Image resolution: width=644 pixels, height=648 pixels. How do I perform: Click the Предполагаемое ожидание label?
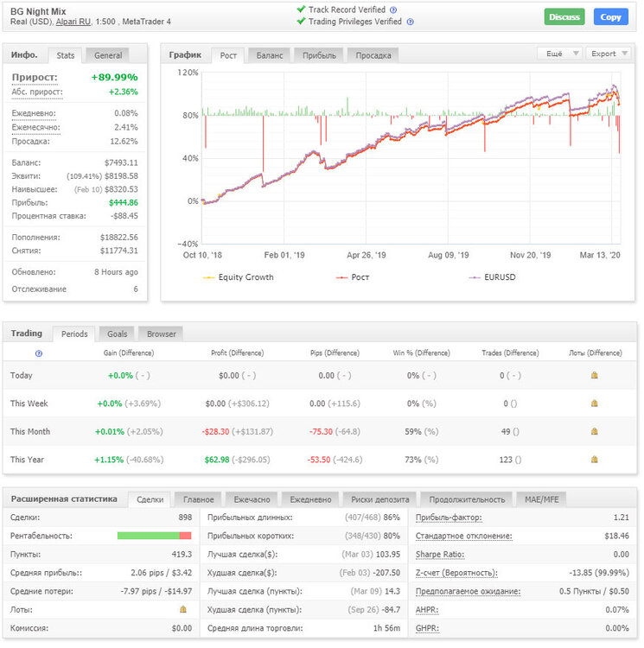(468, 591)
